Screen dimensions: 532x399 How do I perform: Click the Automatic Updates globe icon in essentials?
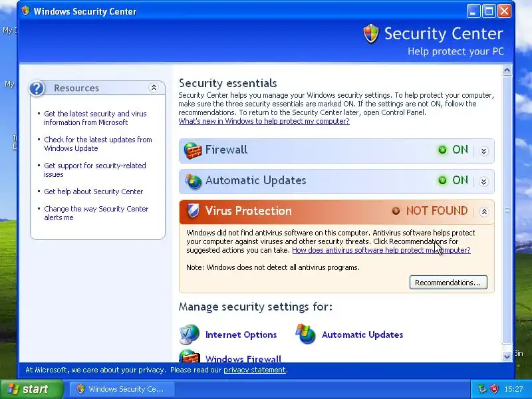193,181
